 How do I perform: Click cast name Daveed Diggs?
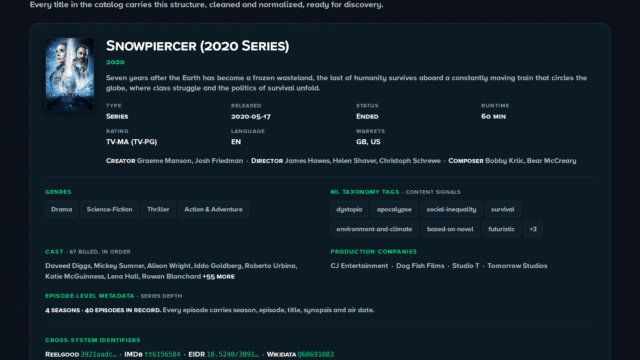(x=68, y=266)
